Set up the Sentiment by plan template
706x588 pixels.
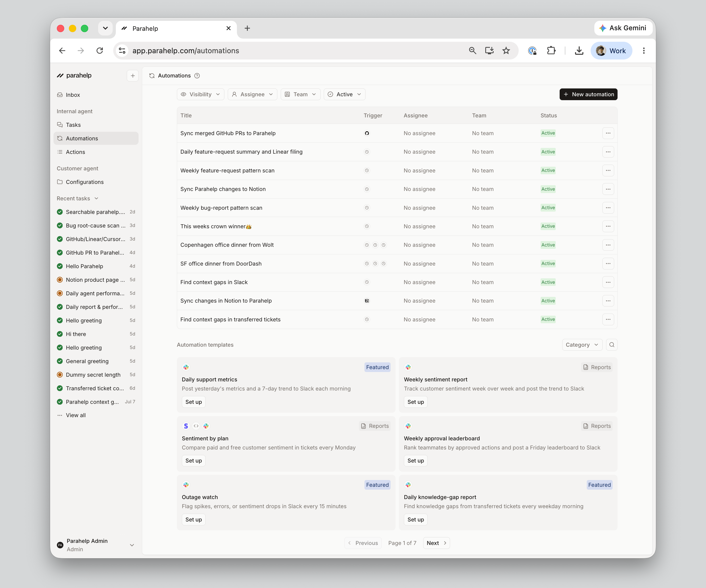coord(193,461)
